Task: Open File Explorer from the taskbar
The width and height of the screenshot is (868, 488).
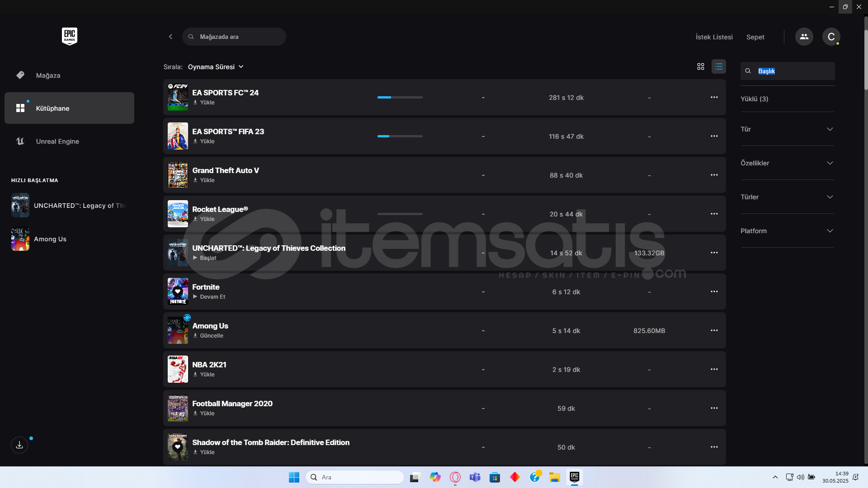Action: (555, 477)
